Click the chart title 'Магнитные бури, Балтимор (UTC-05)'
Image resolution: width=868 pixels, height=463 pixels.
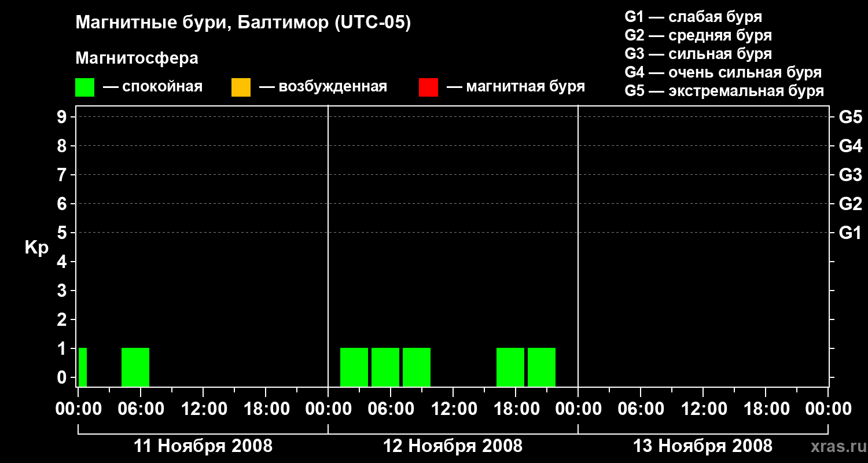243,23
